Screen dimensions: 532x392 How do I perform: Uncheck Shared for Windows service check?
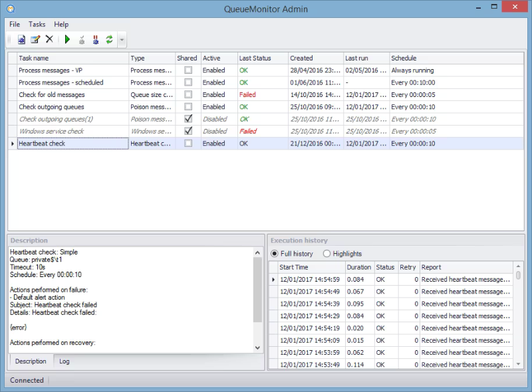188,131
